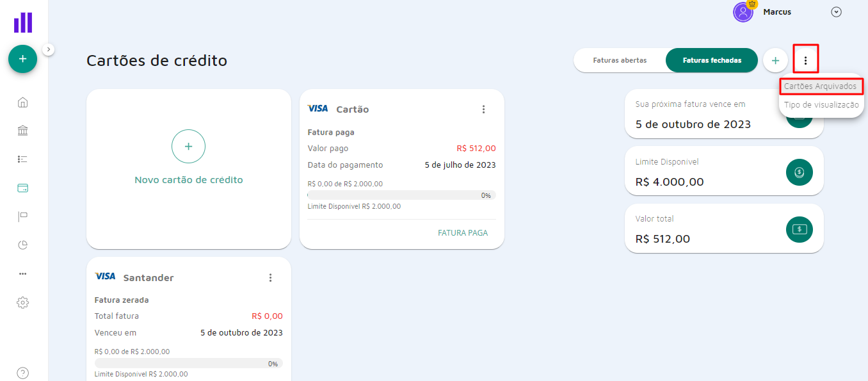Select the Faturas fechadas toggle
Screen dimensions: 868x381
pyautogui.click(x=712, y=60)
